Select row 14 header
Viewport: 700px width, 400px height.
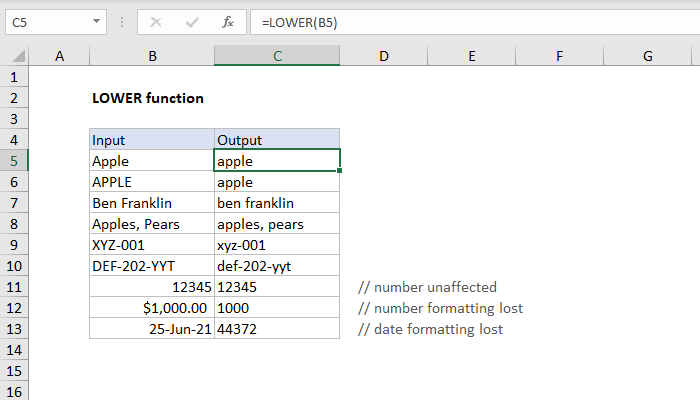click(x=14, y=350)
